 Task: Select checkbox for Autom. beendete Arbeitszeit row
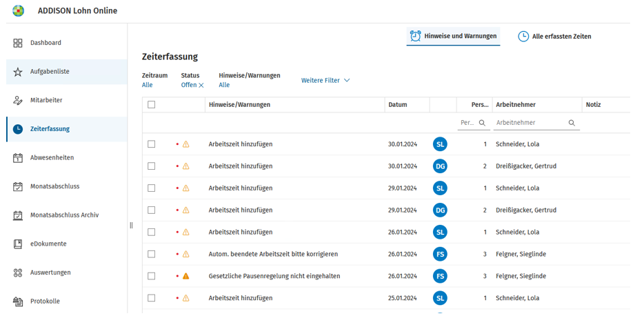click(x=152, y=254)
